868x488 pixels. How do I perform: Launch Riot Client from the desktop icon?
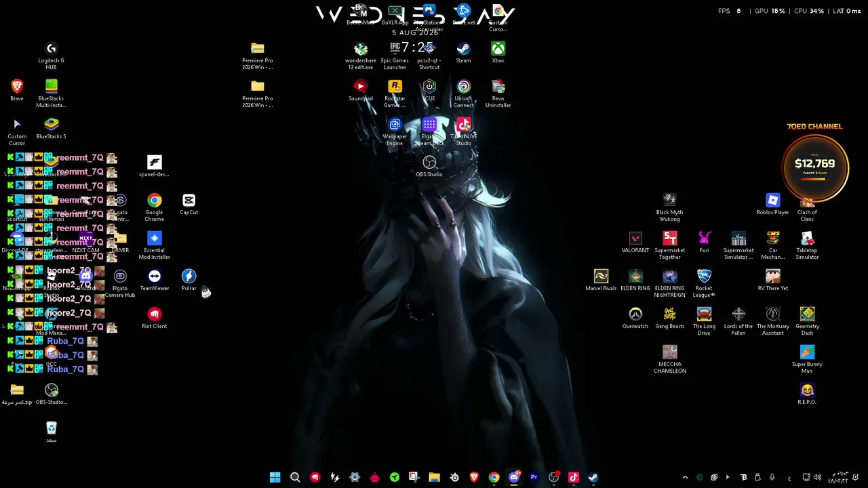point(154,314)
